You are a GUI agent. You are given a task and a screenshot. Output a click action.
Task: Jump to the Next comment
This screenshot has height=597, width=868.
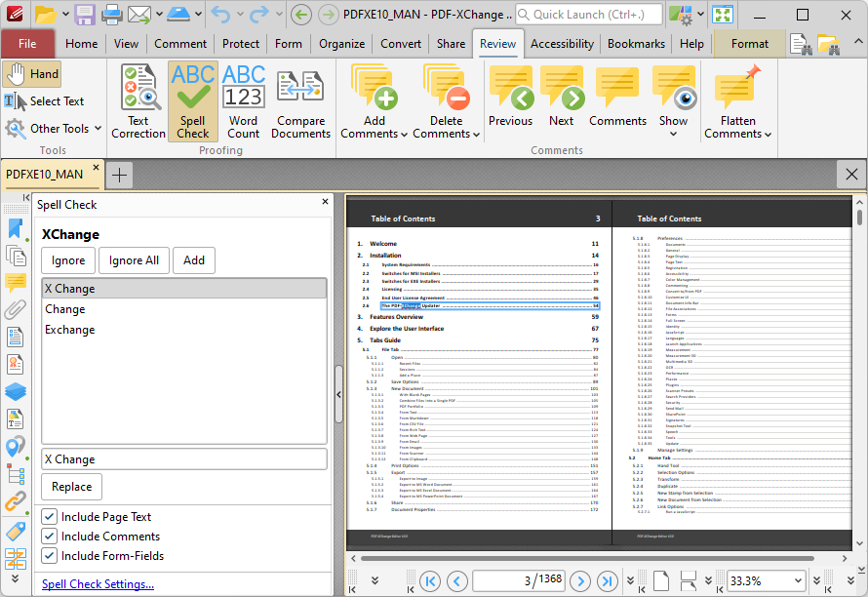click(562, 97)
